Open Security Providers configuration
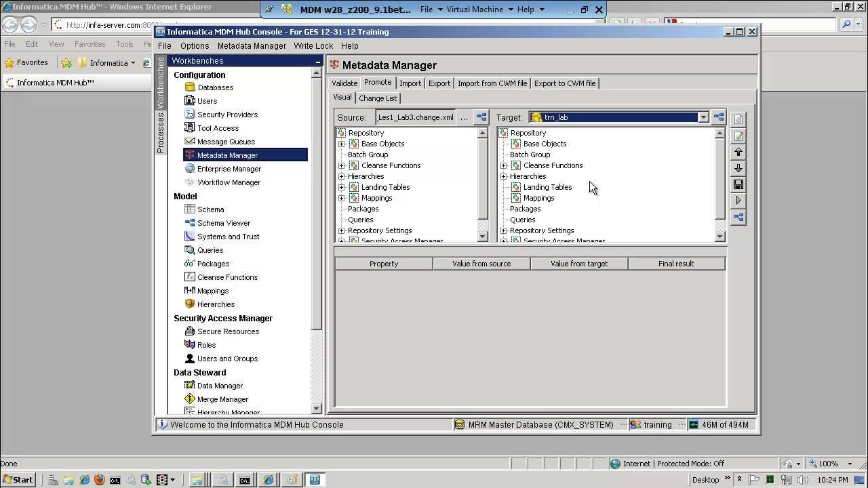Viewport: 868px width, 488px height. 227,115
